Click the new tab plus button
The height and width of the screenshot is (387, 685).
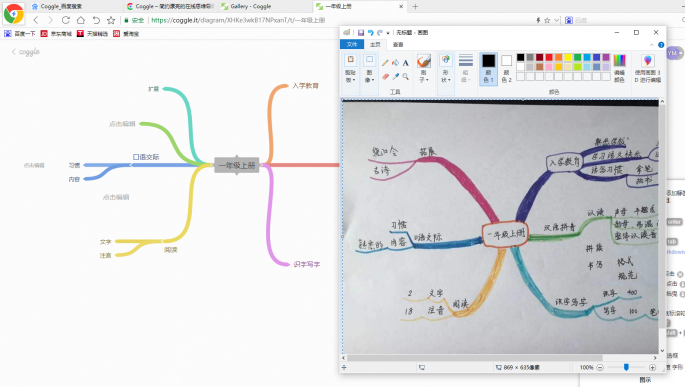click(x=415, y=7)
